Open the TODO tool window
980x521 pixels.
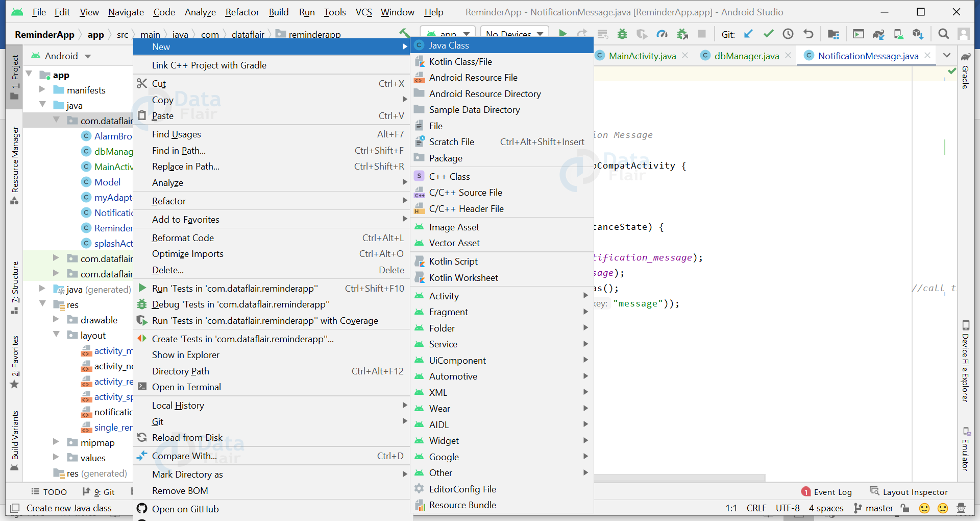(49, 492)
